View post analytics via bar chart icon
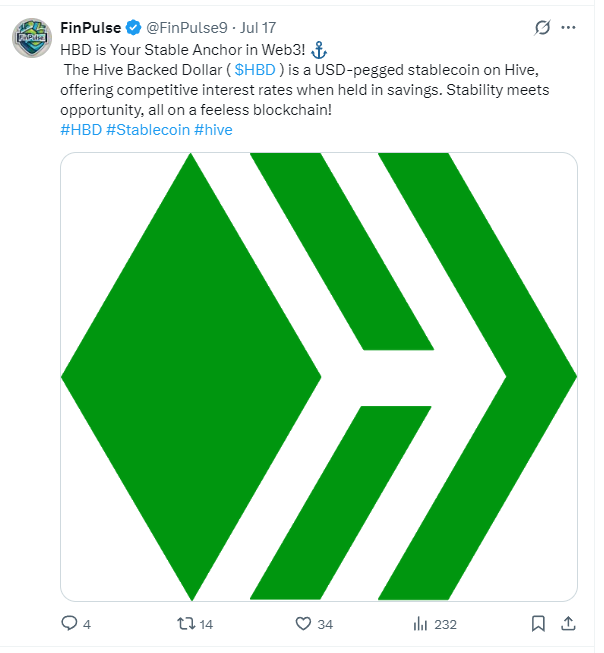The height and width of the screenshot is (653, 604). click(x=420, y=623)
